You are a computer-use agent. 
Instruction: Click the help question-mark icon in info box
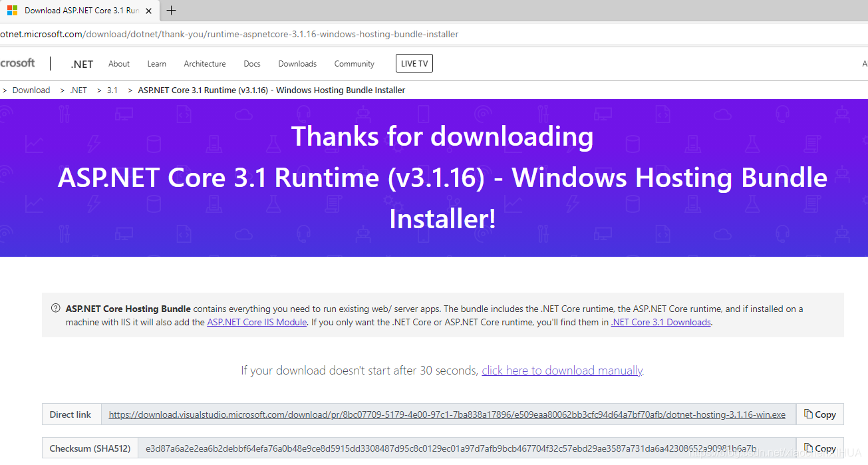point(55,309)
